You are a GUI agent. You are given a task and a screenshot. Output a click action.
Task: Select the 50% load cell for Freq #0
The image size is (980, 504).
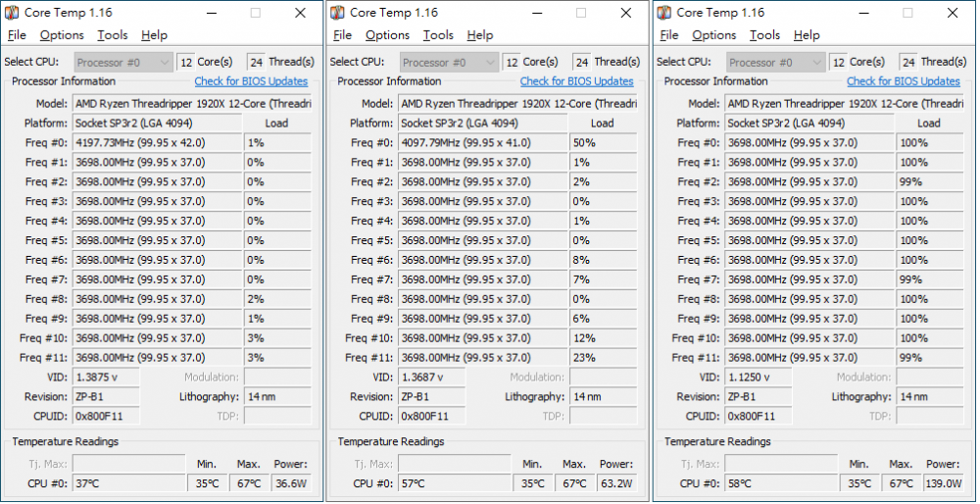(603, 142)
